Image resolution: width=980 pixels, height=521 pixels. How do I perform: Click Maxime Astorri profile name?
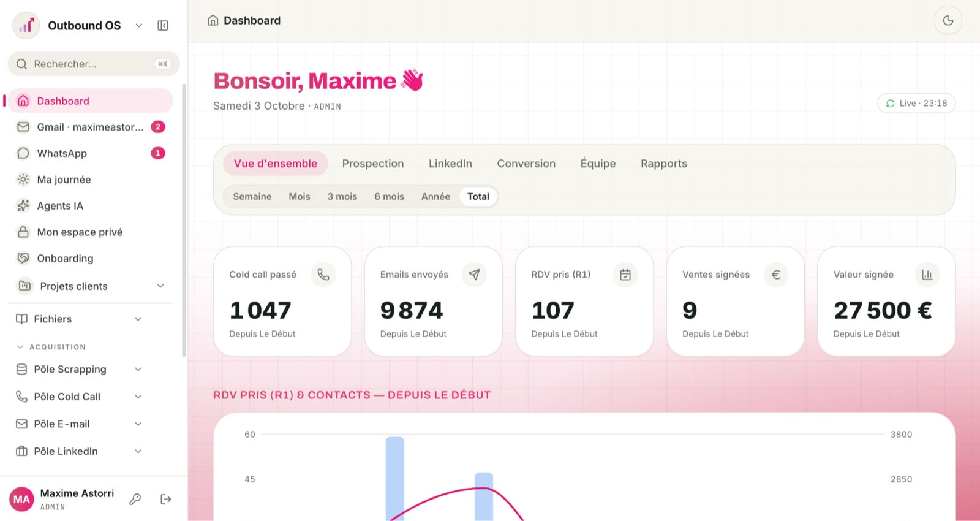point(77,493)
